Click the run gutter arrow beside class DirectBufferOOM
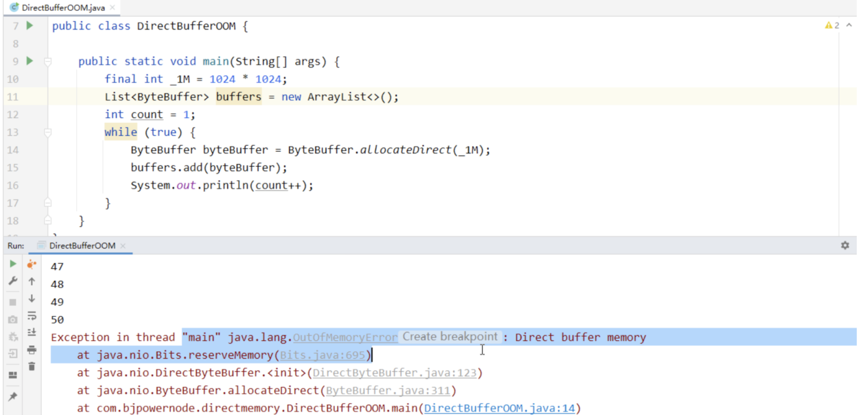 pos(30,25)
